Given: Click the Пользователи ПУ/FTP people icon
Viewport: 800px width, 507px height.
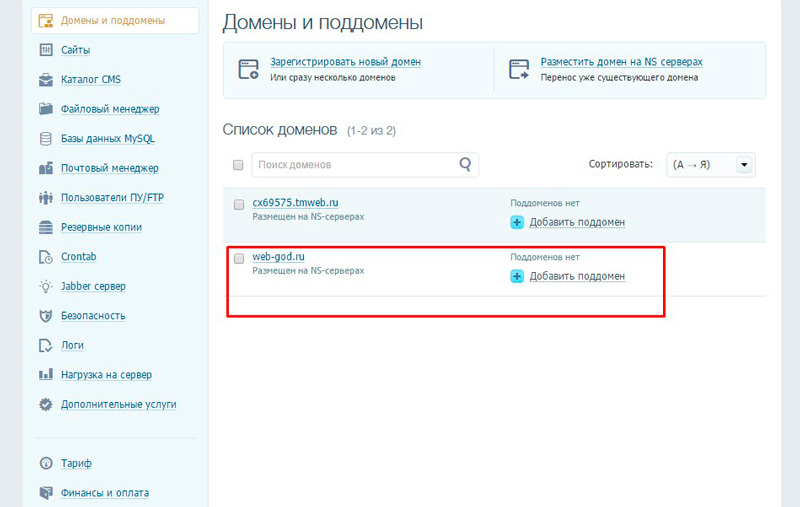Looking at the screenshot, I should (46, 197).
